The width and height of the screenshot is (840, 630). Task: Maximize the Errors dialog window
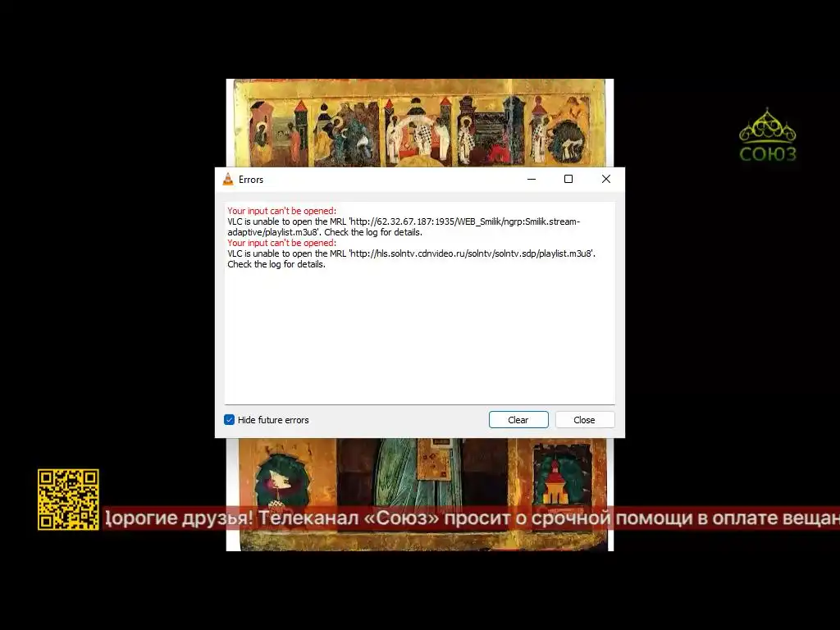tap(568, 179)
